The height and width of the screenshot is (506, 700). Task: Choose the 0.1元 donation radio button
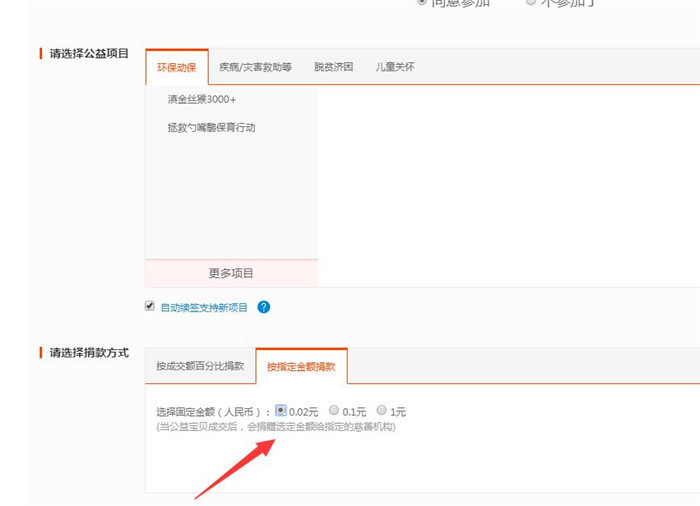[x=334, y=410]
